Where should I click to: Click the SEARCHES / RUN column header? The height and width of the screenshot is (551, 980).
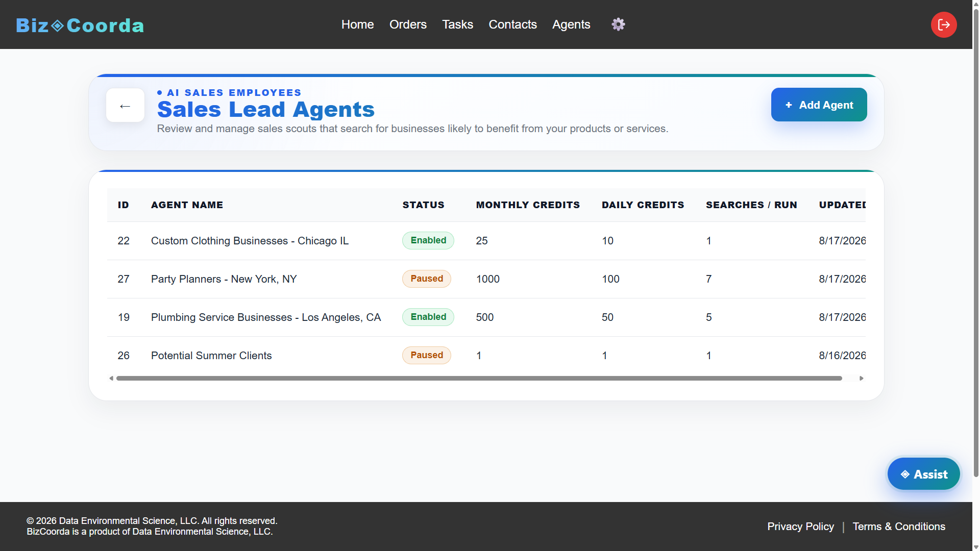(751, 205)
